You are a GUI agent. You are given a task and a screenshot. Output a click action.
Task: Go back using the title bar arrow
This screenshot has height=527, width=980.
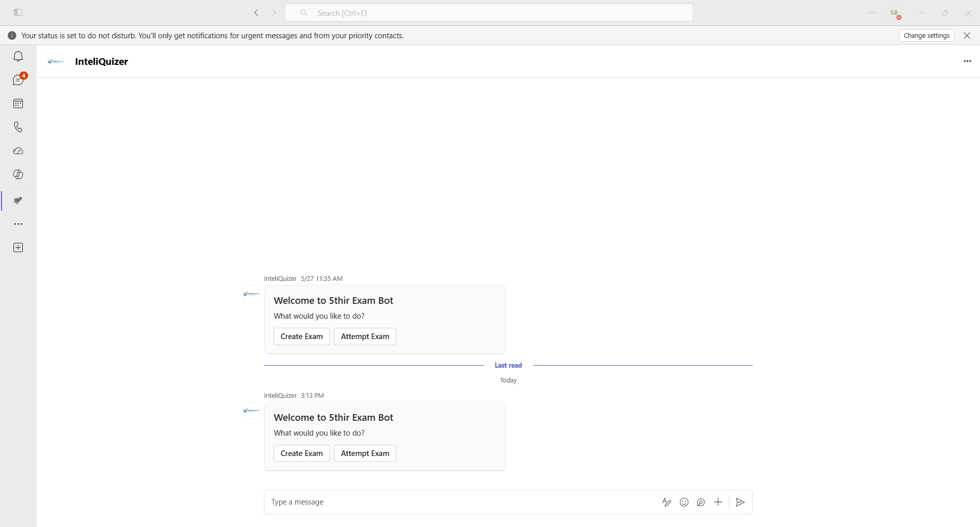pyautogui.click(x=256, y=13)
